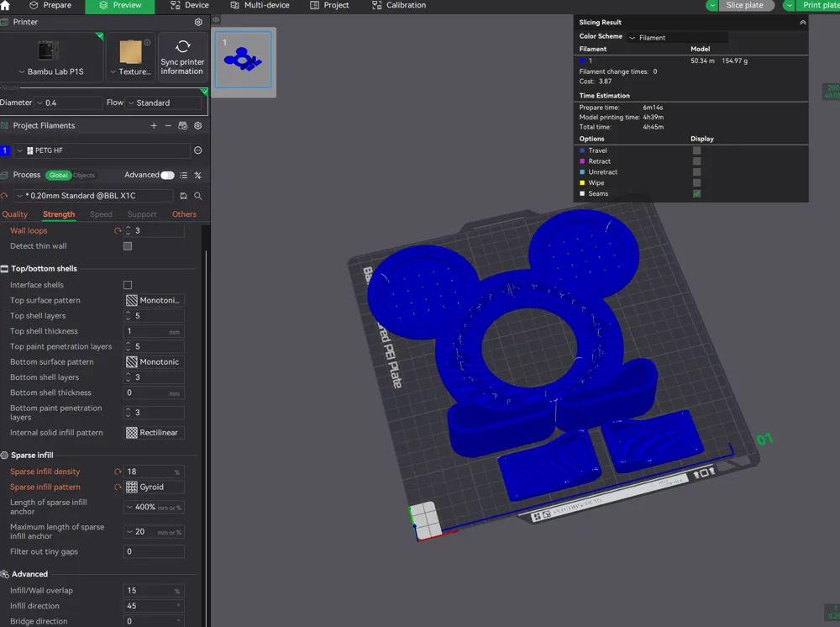Click filament 1 blue color swatch
This screenshot has width=840, height=627.
(x=5, y=150)
